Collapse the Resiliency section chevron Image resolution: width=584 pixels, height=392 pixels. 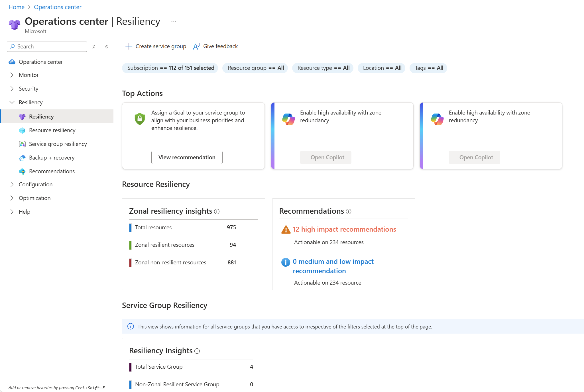pyautogui.click(x=12, y=102)
